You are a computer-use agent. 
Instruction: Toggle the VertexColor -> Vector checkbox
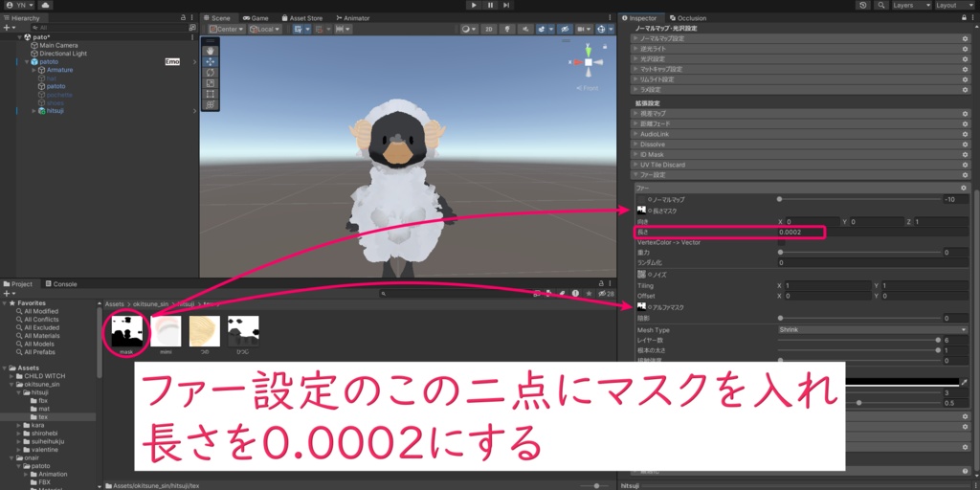pyautogui.click(x=782, y=242)
